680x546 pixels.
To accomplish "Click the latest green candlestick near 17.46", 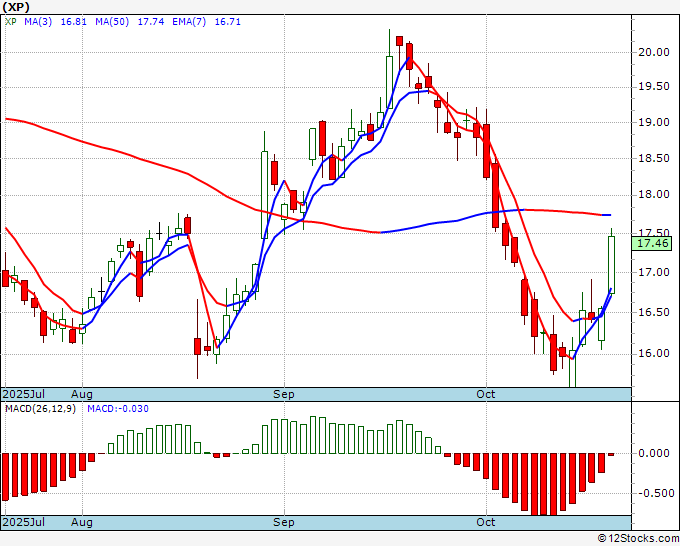I will pos(611,265).
